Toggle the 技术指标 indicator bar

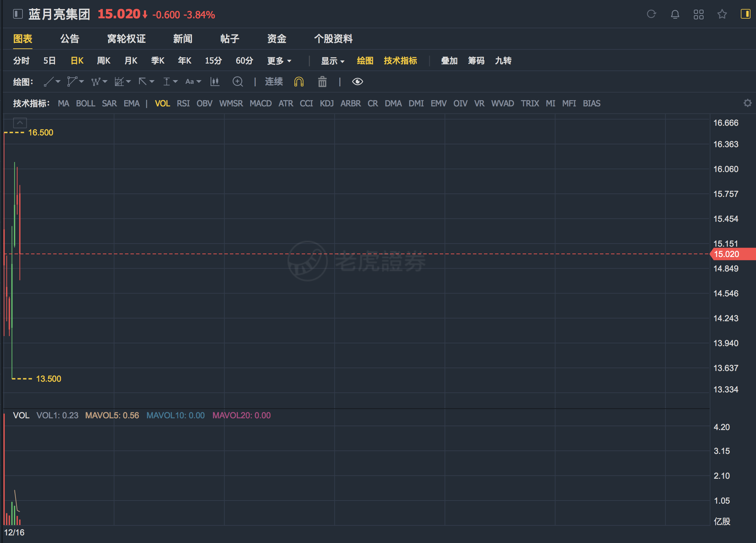click(400, 61)
